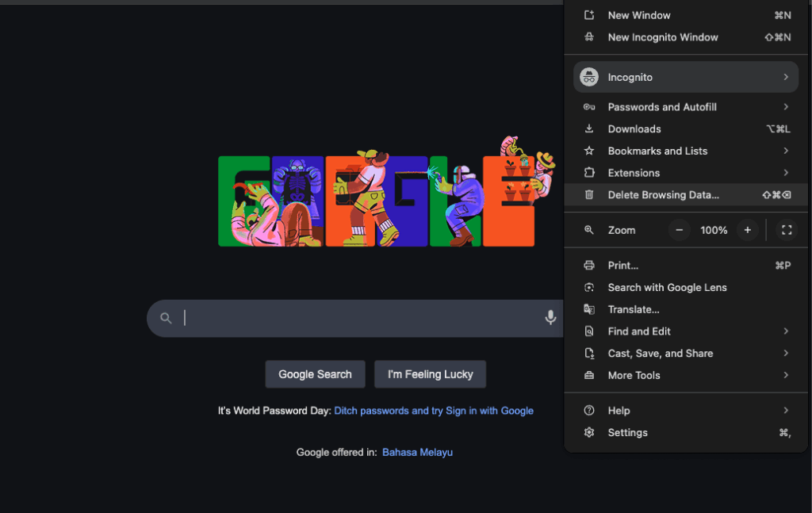Choose New Incognito Window menu item
Image resolution: width=812 pixels, height=513 pixels.
[x=686, y=37]
